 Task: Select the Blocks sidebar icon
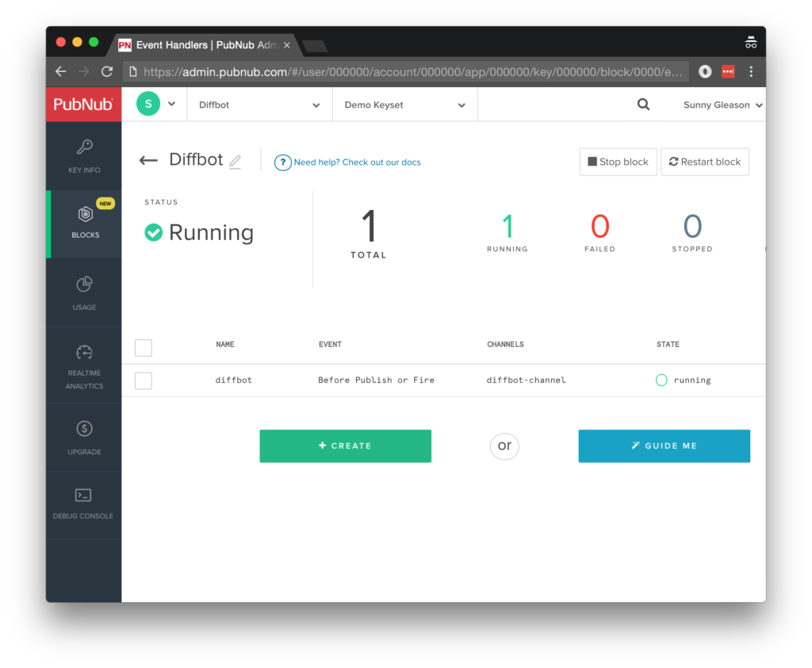click(85, 221)
